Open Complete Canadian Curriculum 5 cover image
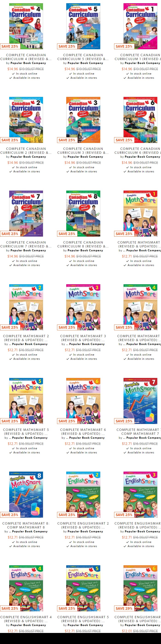161x644 pixels. coord(83,26)
